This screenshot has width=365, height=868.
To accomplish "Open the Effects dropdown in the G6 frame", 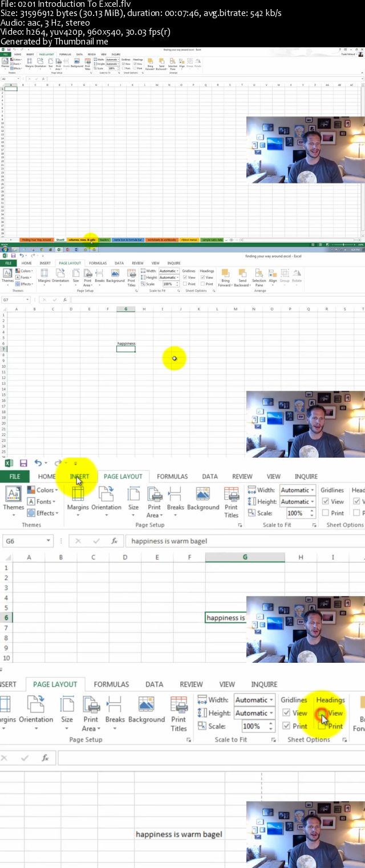I will tap(42, 513).
